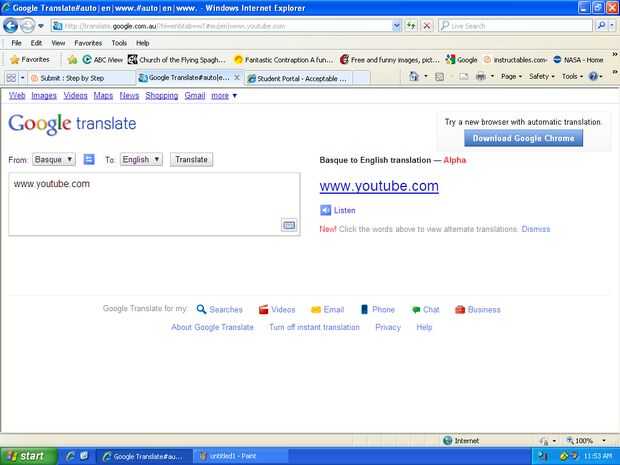Click the Business briefcase link

(478, 309)
